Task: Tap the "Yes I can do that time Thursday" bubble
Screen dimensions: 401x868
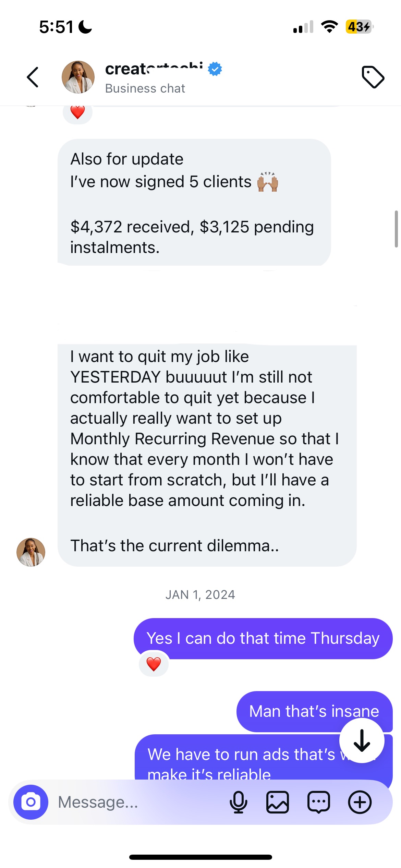Action: 263,638
